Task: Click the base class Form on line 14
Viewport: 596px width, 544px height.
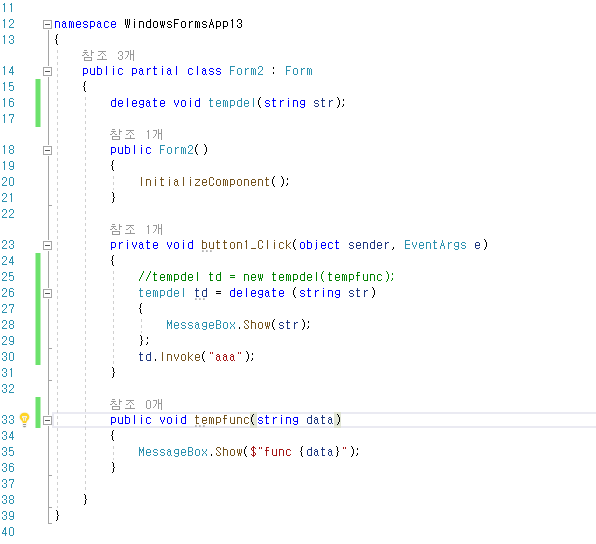Action: [299, 71]
